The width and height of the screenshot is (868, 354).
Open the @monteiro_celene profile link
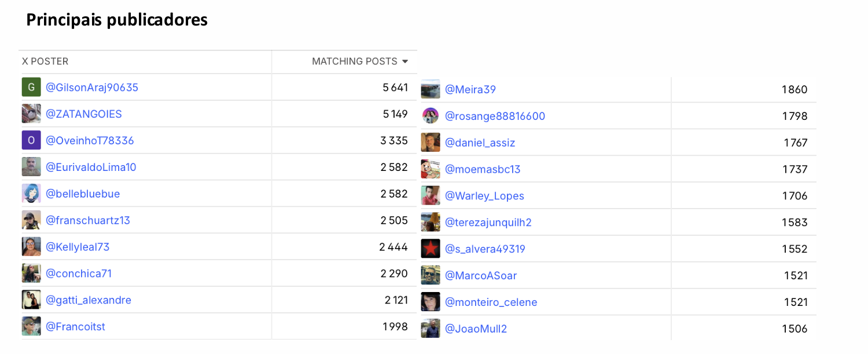(491, 302)
